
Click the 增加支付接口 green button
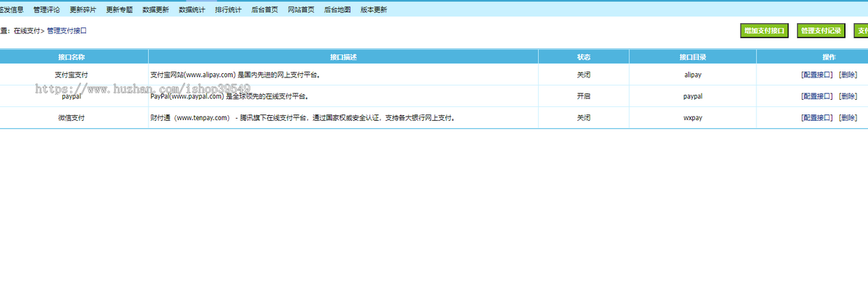pos(764,31)
